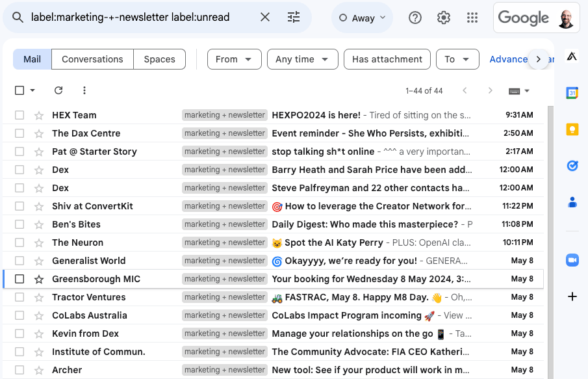Star the Archer email
The width and height of the screenshot is (588, 379).
coord(39,370)
